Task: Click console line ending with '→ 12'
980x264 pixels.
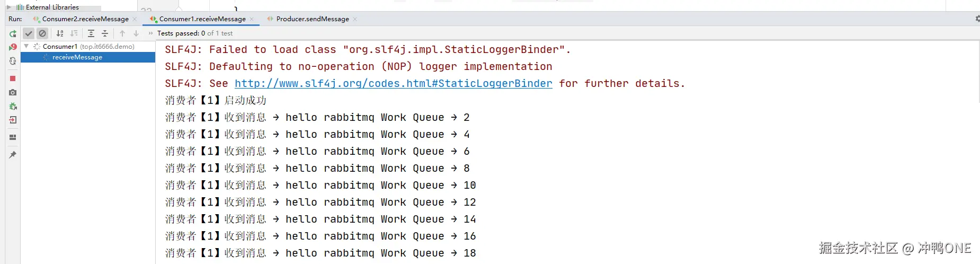Action: point(320,203)
